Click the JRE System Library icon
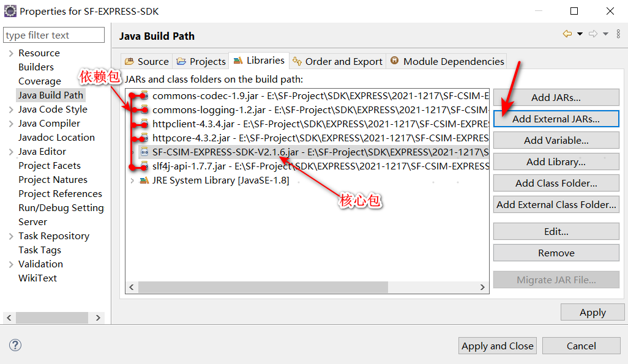Viewport: 628px width, 364px height. 144,180
